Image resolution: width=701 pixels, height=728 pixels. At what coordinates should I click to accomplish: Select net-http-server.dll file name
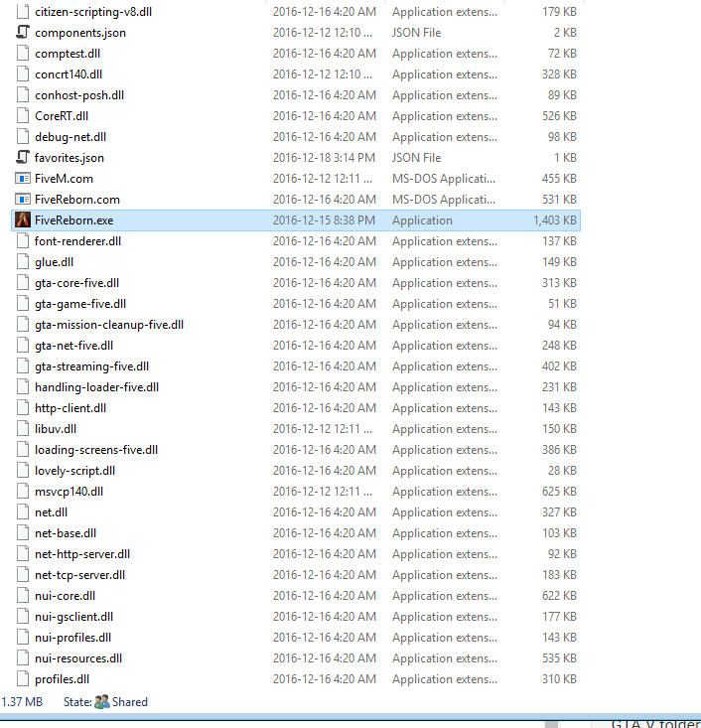(x=82, y=554)
